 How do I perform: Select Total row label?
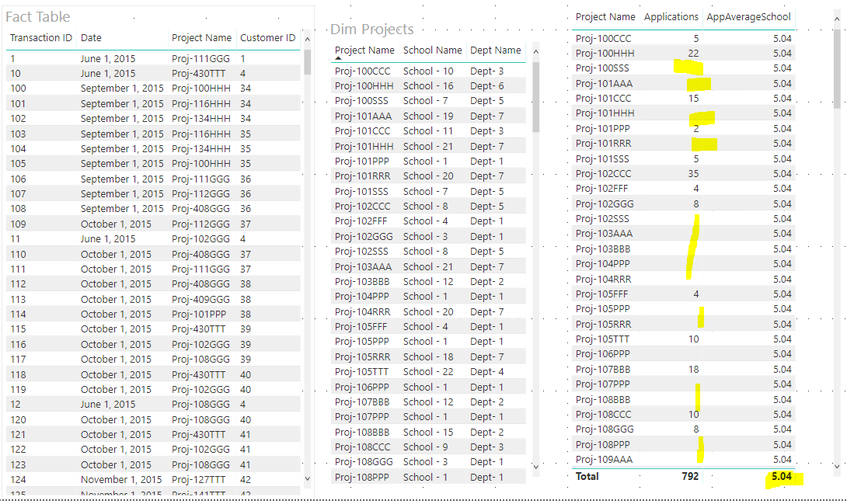[587, 477]
